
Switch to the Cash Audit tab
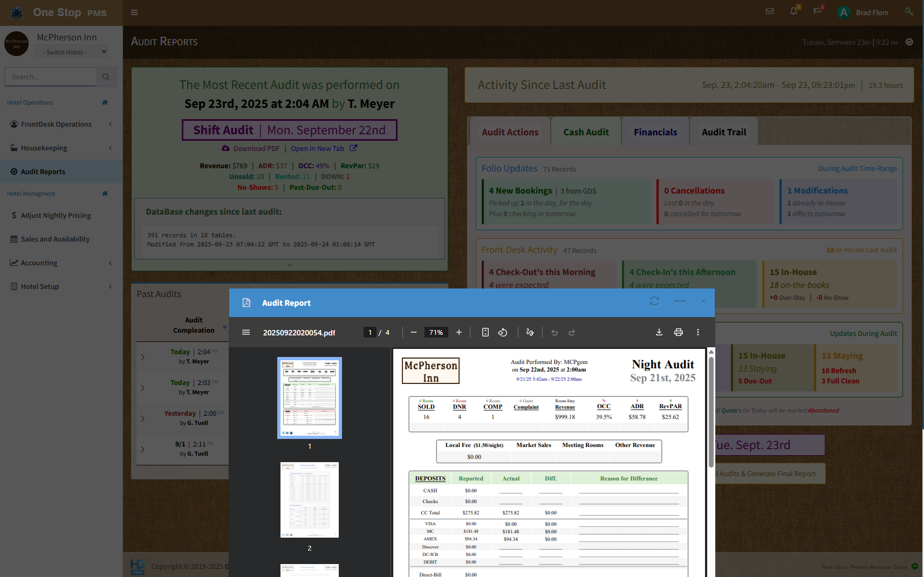(586, 132)
